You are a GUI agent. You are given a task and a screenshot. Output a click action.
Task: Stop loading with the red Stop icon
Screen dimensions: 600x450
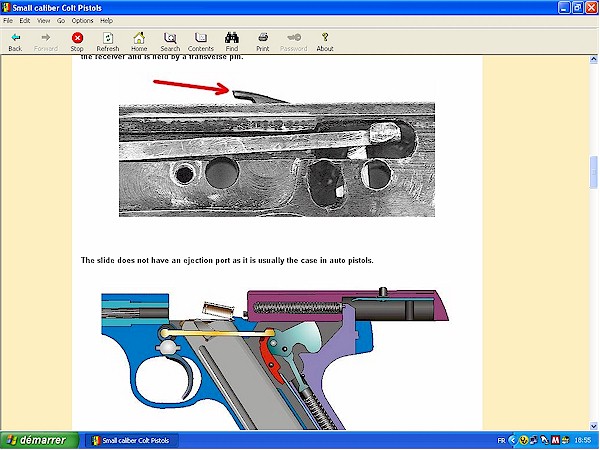pos(77,41)
